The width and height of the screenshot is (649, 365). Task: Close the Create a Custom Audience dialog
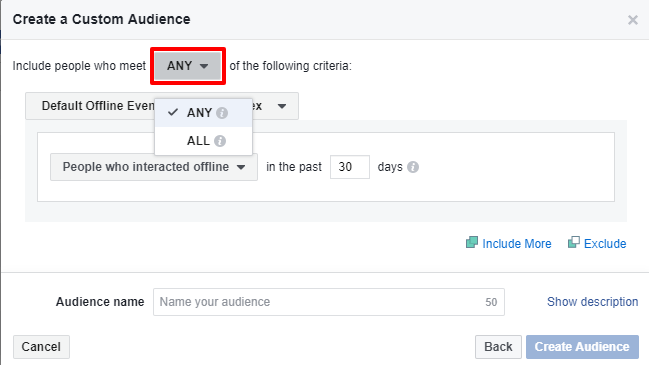tap(632, 20)
